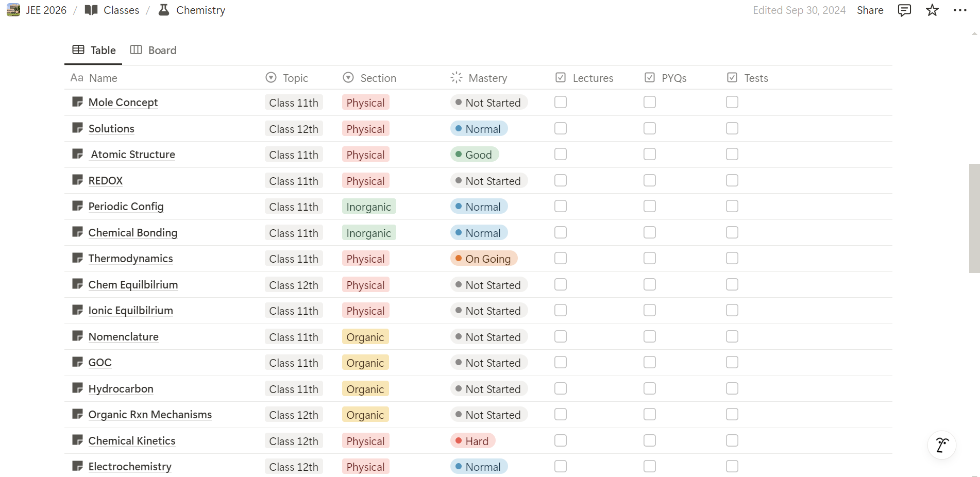This screenshot has height=477, width=980.
Task: Click the vertical page scrollbar
Action: 974,218
